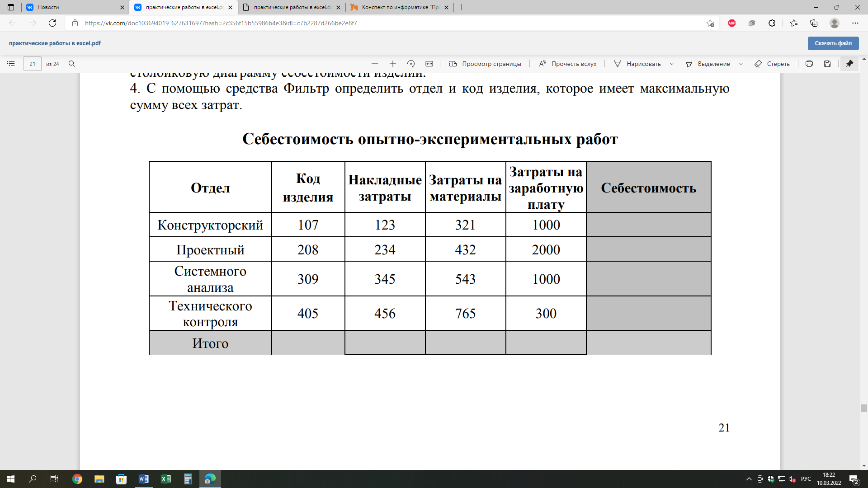This screenshot has width=868, height=488.
Task: Start Прочесть вслух read aloud
Action: click(568, 64)
